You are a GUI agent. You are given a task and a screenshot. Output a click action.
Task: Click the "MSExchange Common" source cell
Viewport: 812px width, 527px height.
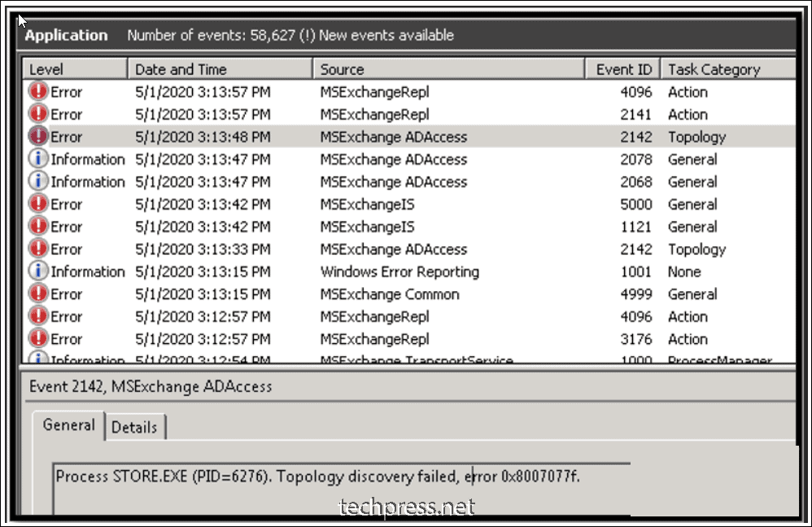390,294
